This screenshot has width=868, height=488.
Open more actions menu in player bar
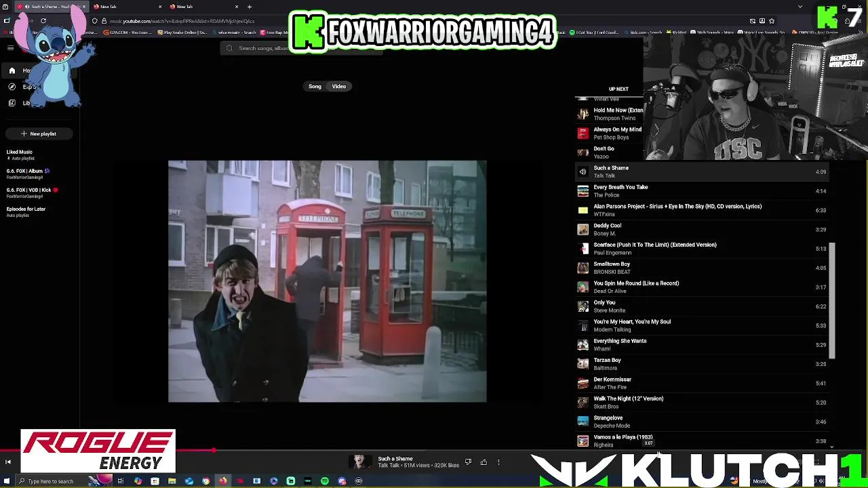[498, 462]
